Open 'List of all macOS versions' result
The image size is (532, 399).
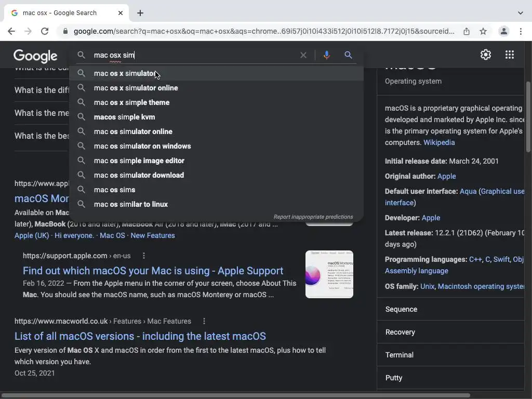140,336
